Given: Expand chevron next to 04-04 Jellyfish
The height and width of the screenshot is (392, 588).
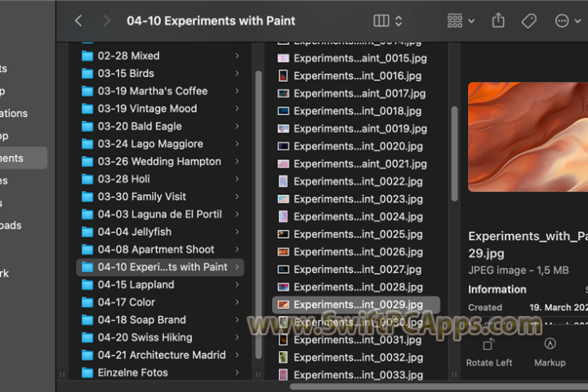Looking at the screenshot, I should [x=237, y=232].
